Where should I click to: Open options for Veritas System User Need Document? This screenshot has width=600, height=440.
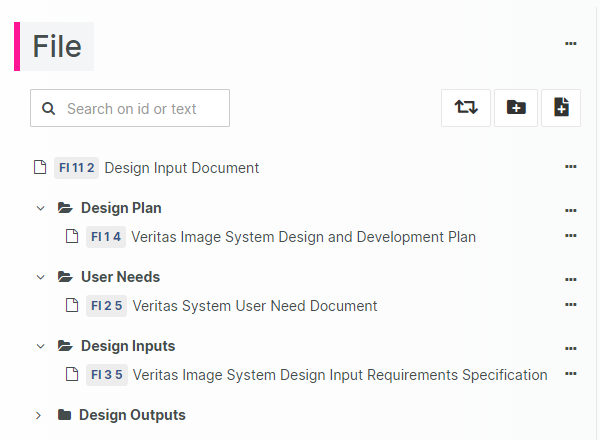(x=571, y=305)
